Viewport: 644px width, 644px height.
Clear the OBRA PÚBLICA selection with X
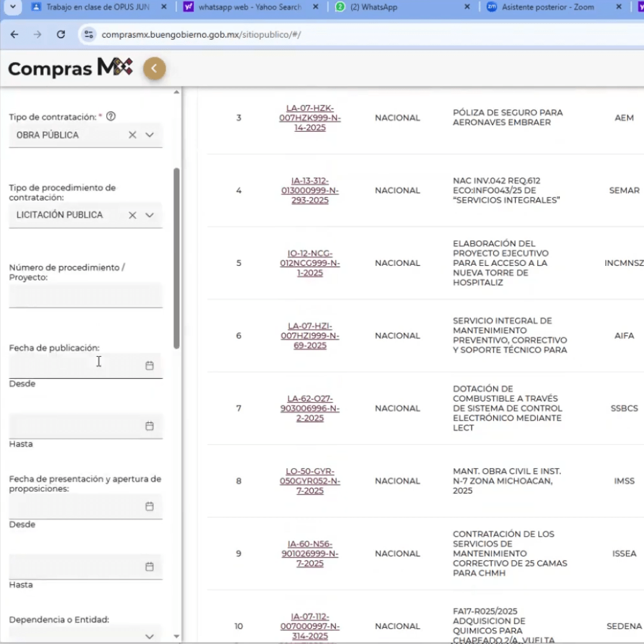click(x=132, y=135)
